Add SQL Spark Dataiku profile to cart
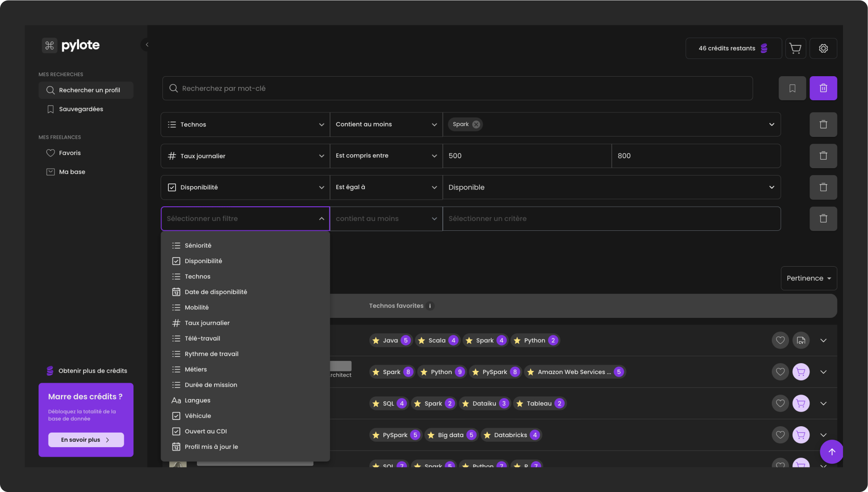The image size is (868, 492). [801, 404]
